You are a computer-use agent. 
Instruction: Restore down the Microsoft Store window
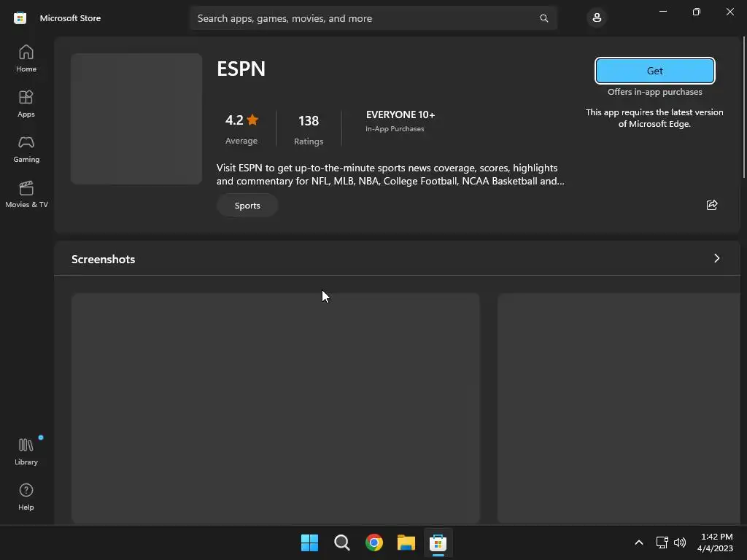tap(697, 12)
